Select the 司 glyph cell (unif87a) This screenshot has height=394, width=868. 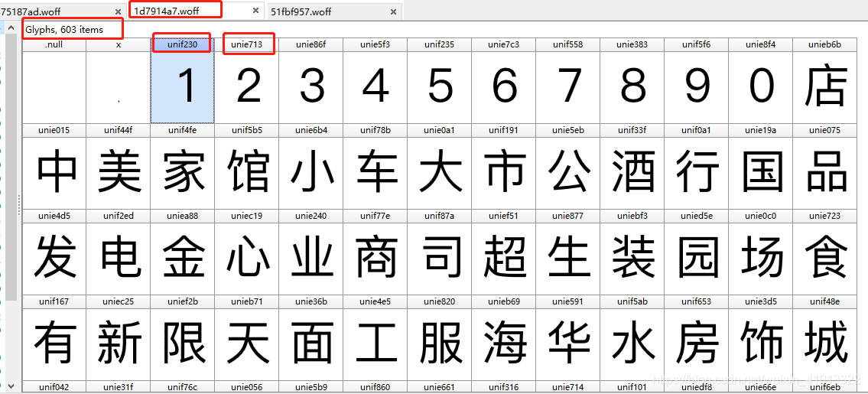pos(439,252)
